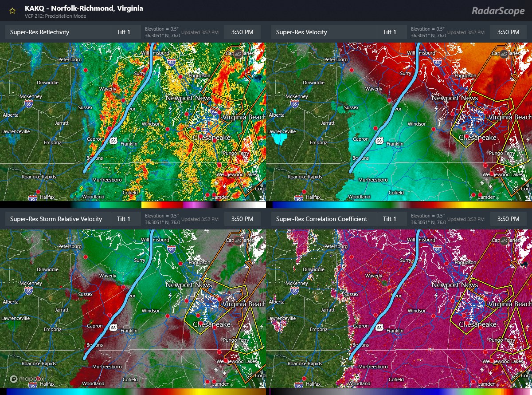Open Super-Res Velocity product selector

tap(324, 32)
